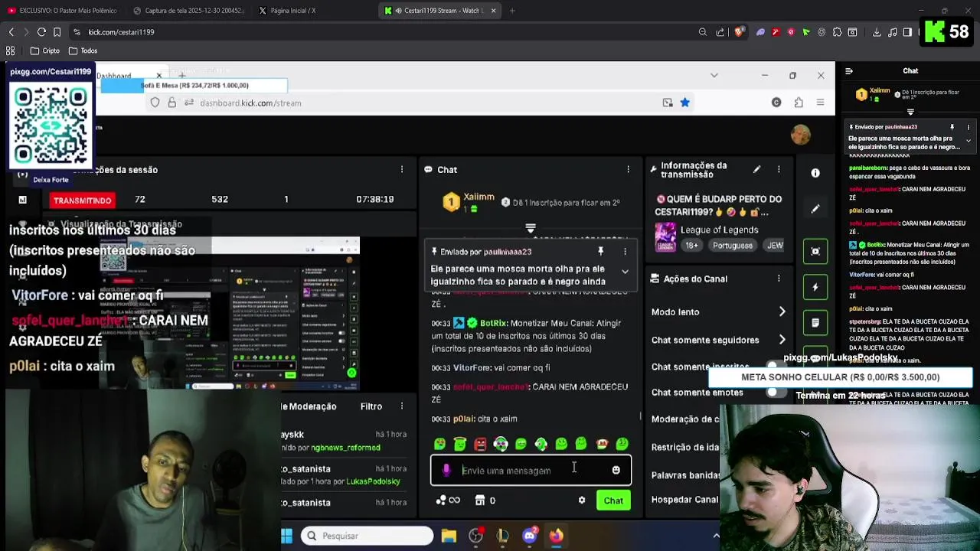Open Informações da transmissão three-dot menu
This screenshot has height=551, width=980.
pos(779,169)
